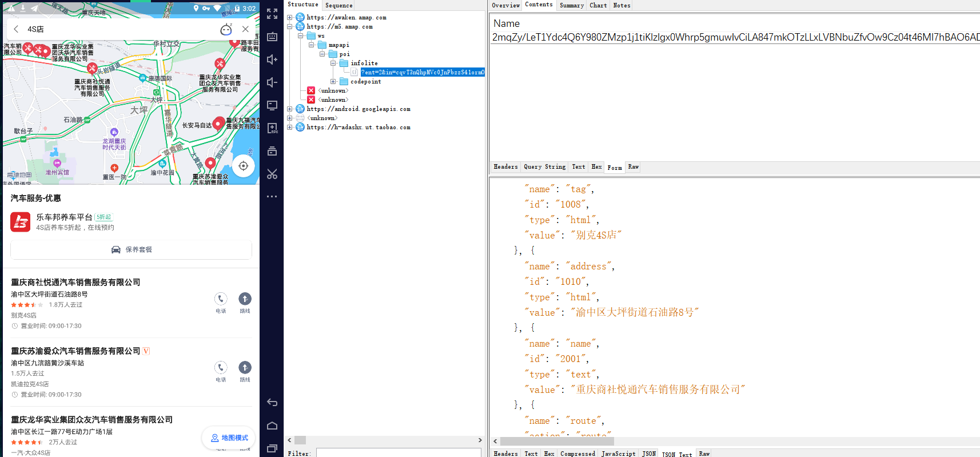Expand the h-adashx.ut.taobao.com node
Image resolution: width=980 pixels, height=457 pixels.
pyautogui.click(x=289, y=127)
